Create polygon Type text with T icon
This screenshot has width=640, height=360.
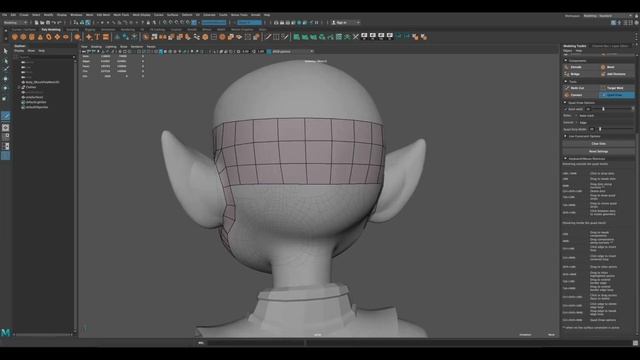pos(97,37)
